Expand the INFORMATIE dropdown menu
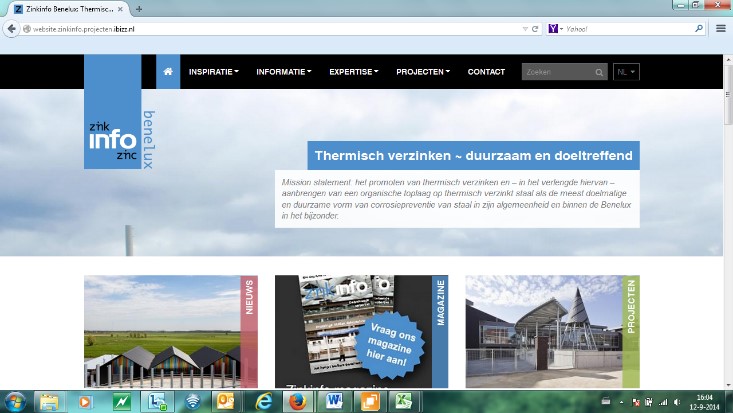 [x=283, y=72]
